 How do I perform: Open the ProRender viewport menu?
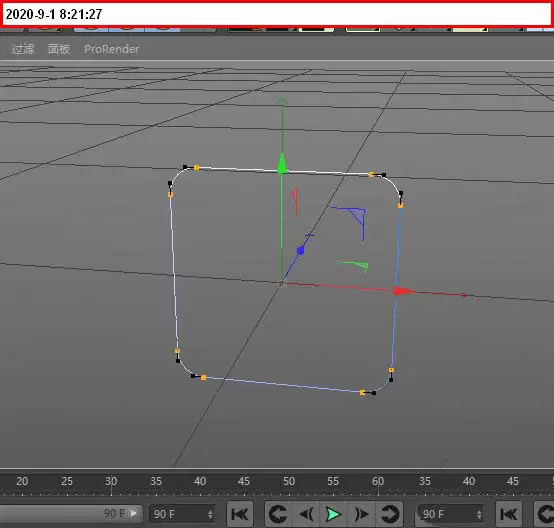112,49
